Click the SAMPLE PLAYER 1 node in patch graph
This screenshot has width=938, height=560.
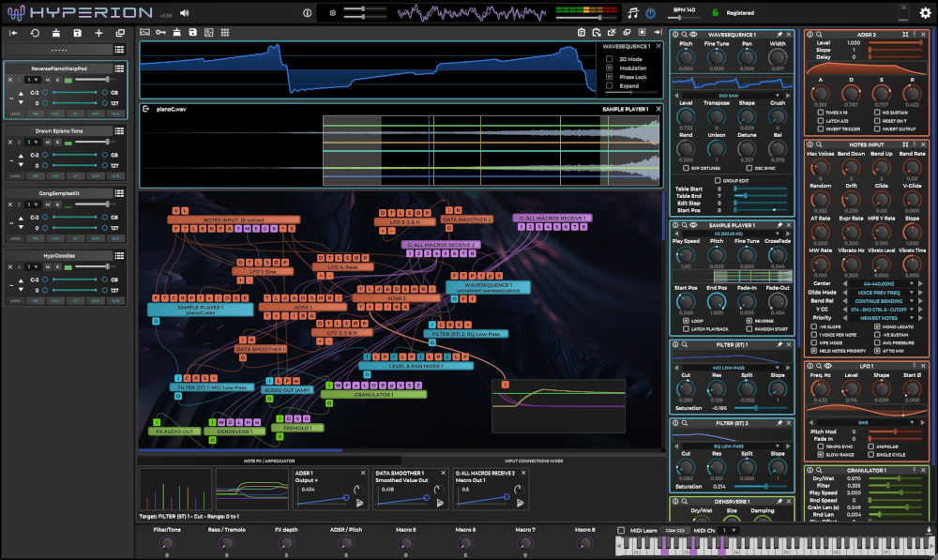click(199, 308)
